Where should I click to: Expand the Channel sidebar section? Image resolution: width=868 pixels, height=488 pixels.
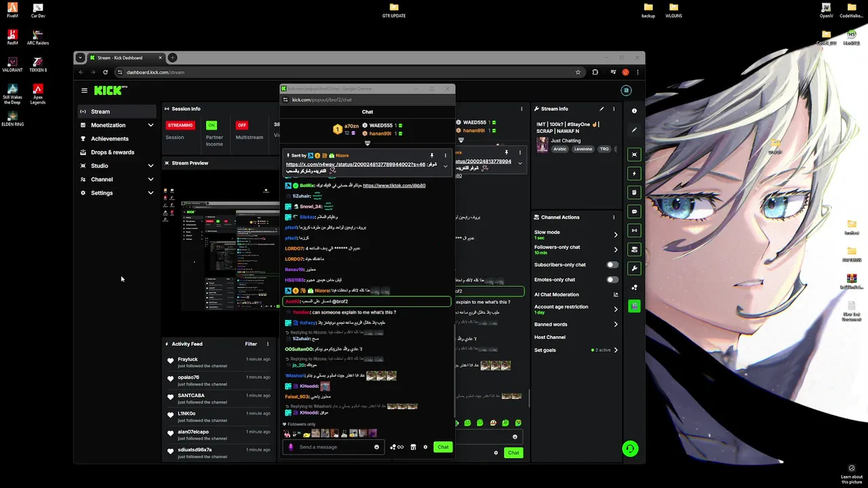(x=151, y=179)
